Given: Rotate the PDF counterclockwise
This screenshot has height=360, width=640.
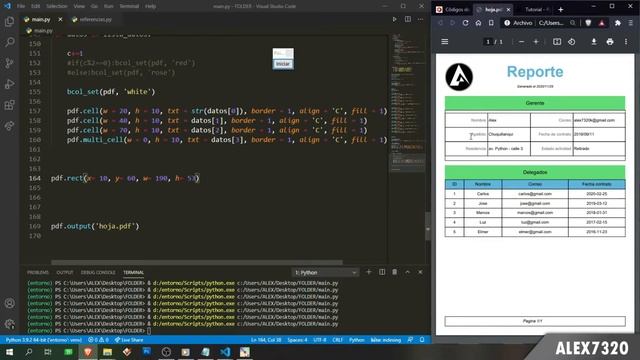Looking at the screenshot, I should coord(571,42).
